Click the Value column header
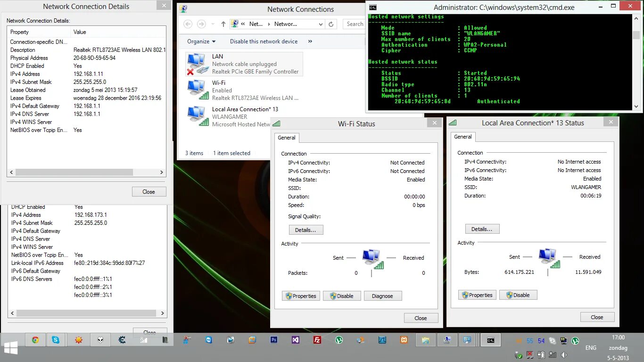This screenshot has width=644, height=362. (118, 32)
